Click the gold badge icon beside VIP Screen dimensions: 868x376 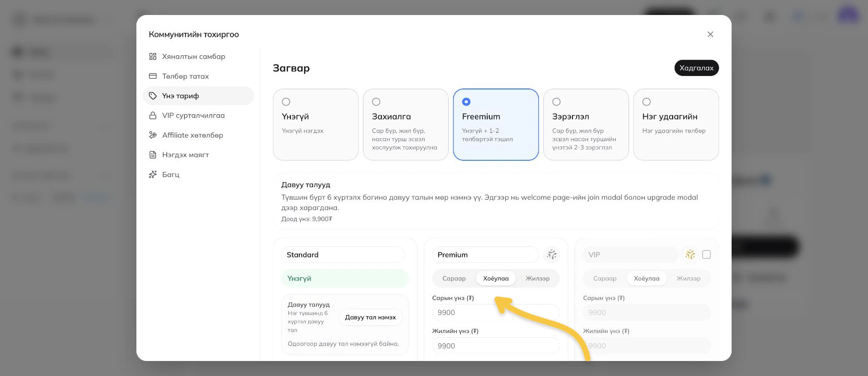coord(690,254)
